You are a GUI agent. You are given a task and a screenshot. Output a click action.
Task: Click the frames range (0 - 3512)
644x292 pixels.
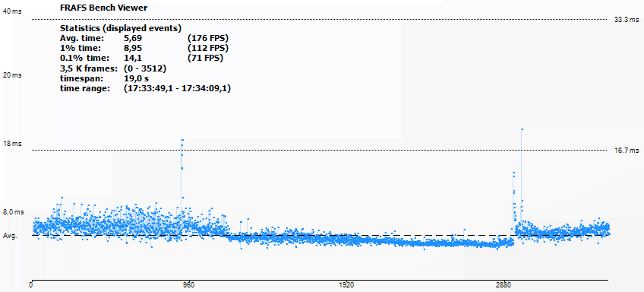145,68
